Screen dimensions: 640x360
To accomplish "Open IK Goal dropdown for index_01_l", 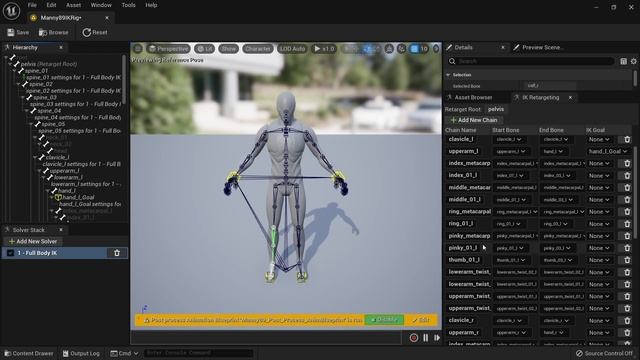I will click(x=599, y=176).
